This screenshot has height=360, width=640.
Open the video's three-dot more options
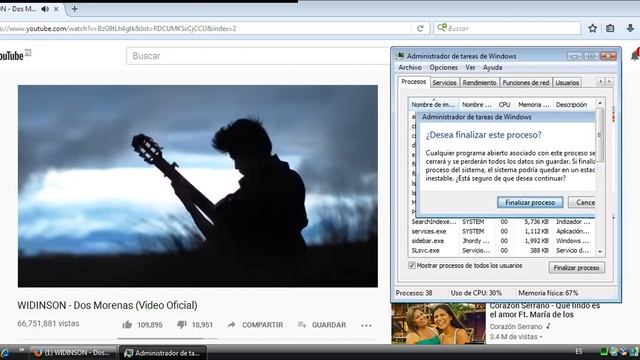(x=366, y=325)
